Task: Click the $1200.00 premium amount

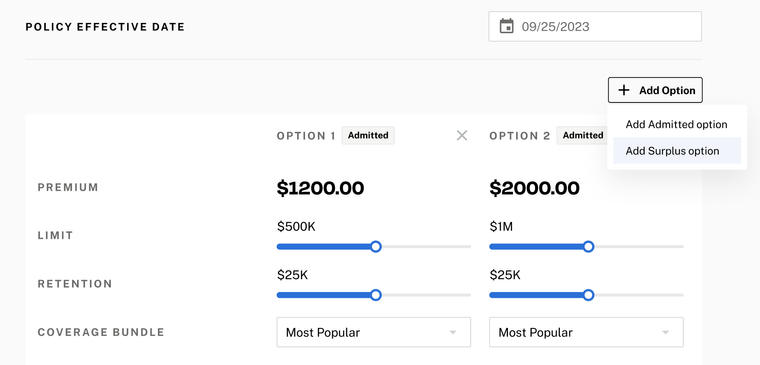Action: pos(320,188)
